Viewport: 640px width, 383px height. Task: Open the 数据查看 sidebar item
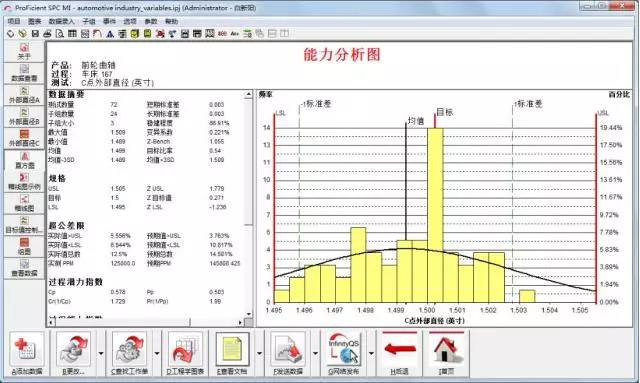pyautogui.click(x=24, y=73)
